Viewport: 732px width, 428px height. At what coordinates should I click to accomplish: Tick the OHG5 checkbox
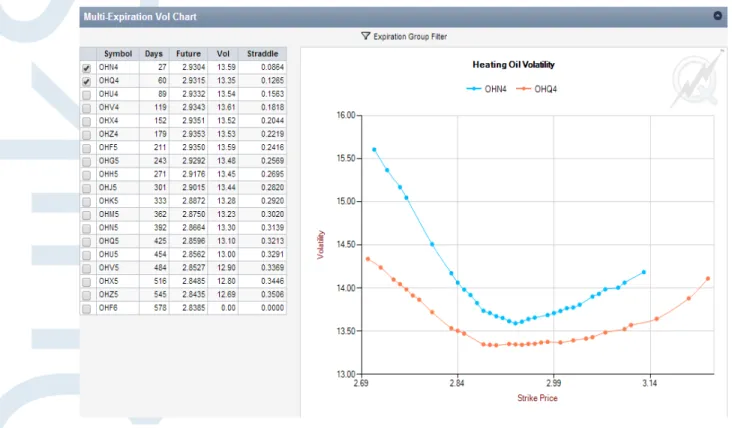[x=86, y=161]
